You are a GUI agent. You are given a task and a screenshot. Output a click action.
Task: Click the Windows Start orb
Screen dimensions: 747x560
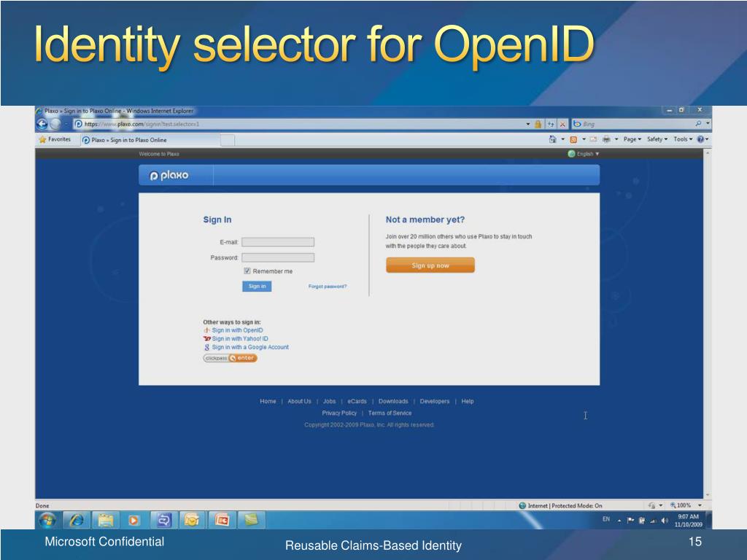(47, 520)
